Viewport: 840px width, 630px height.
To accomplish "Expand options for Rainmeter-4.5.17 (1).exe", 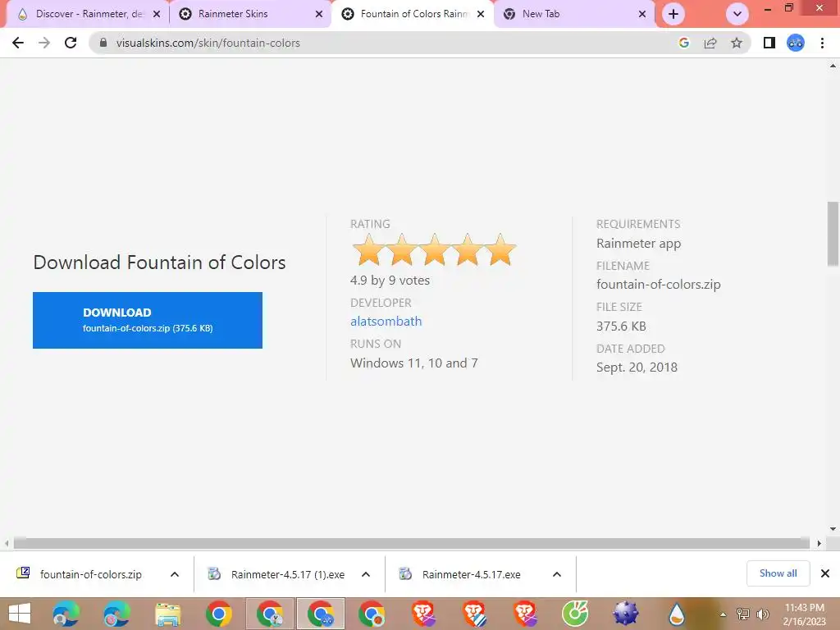I will coord(366,574).
